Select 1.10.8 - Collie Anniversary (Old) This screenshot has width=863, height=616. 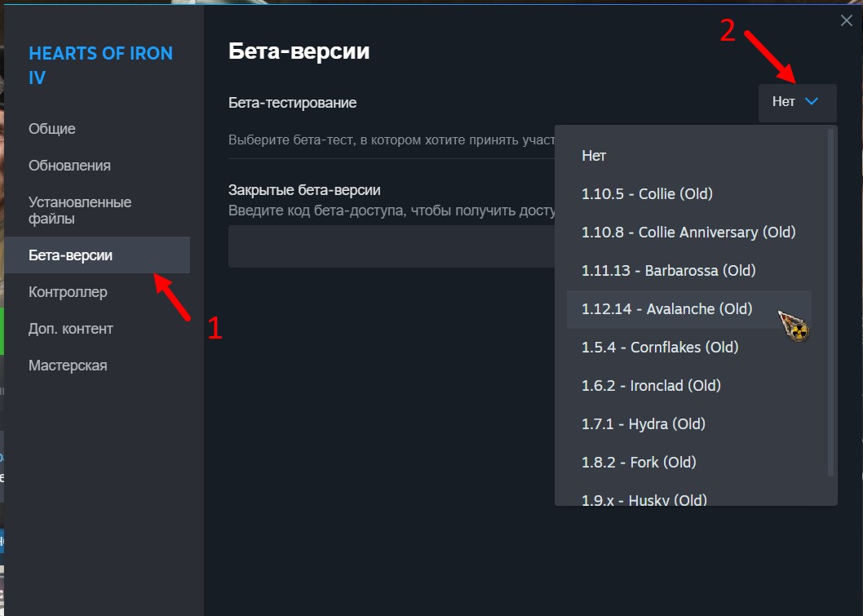coord(689,233)
